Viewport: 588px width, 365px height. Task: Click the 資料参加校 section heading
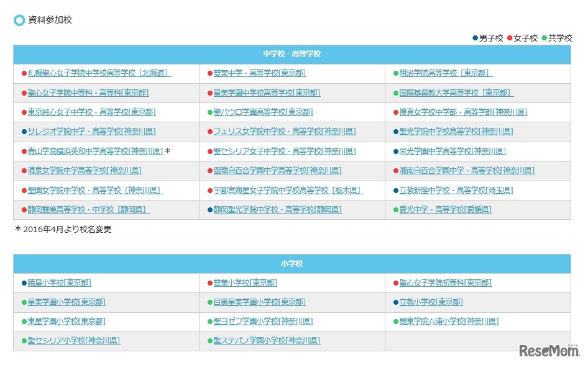pos(50,20)
